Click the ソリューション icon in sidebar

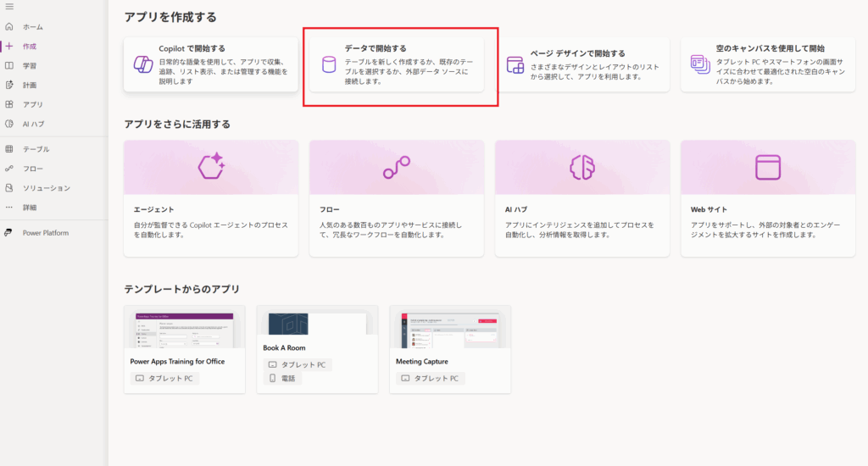[9, 188]
